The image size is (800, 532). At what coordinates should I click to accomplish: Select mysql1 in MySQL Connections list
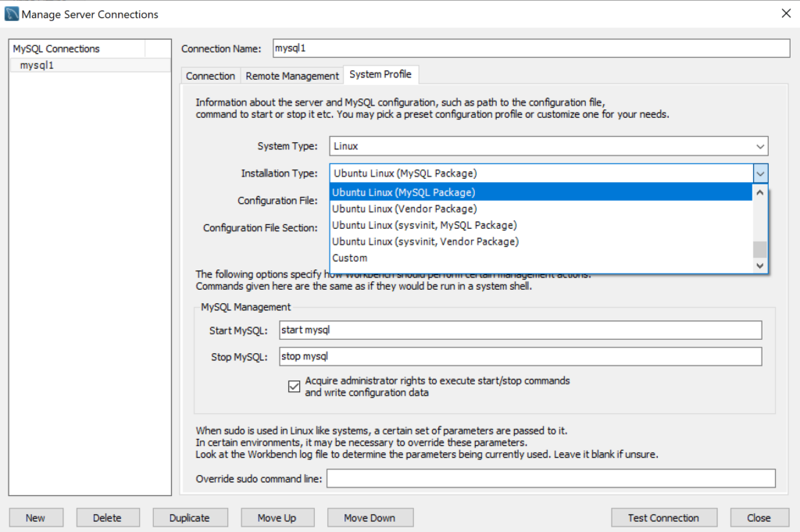pos(37,66)
